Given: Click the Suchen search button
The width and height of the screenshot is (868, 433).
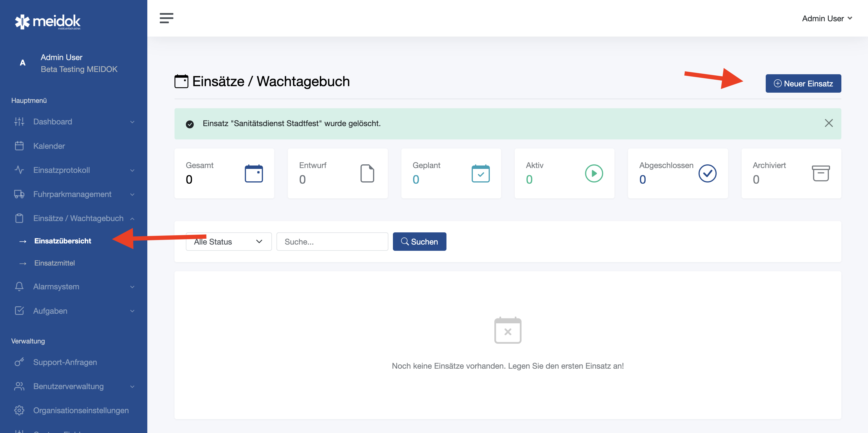Looking at the screenshot, I should point(419,242).
